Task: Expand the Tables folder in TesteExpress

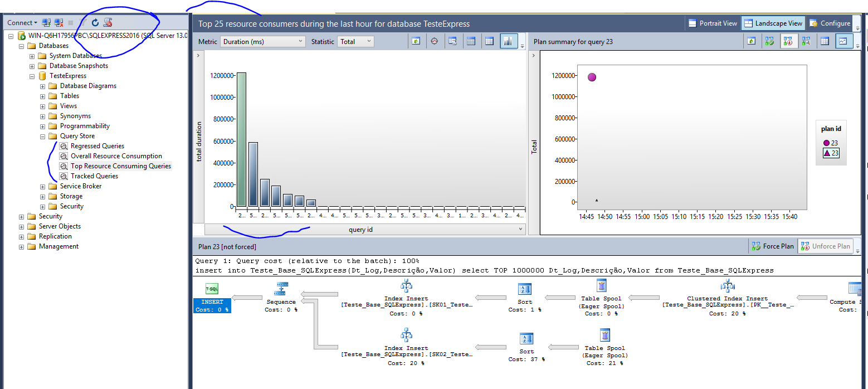Action: click(42, 96)
